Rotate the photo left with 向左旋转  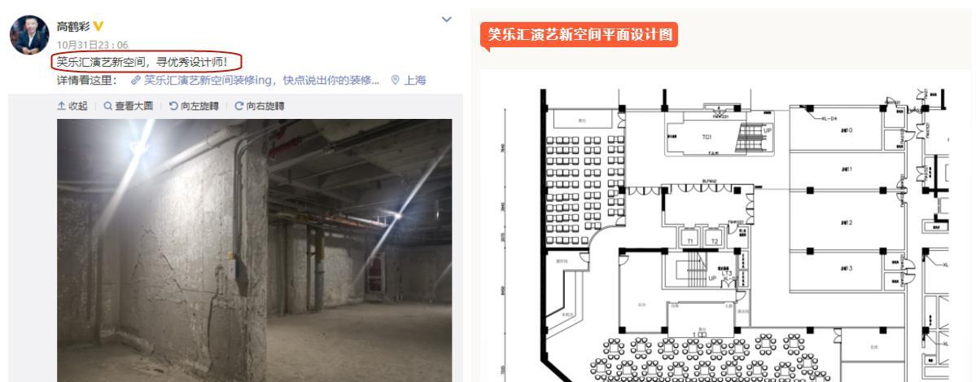[x=195, y=107]
